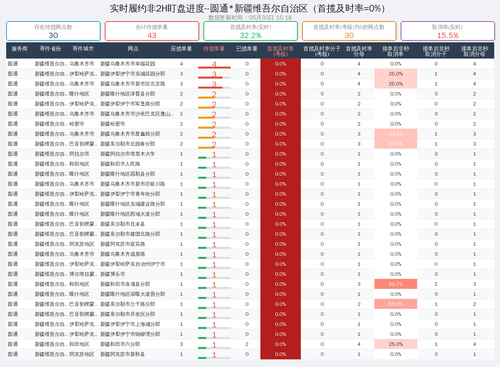The height and width of the screenshot is (367, 500).
Task: Select 网点 cell 新疆喀什地区泽普县分部
Action: pos(128,94)
